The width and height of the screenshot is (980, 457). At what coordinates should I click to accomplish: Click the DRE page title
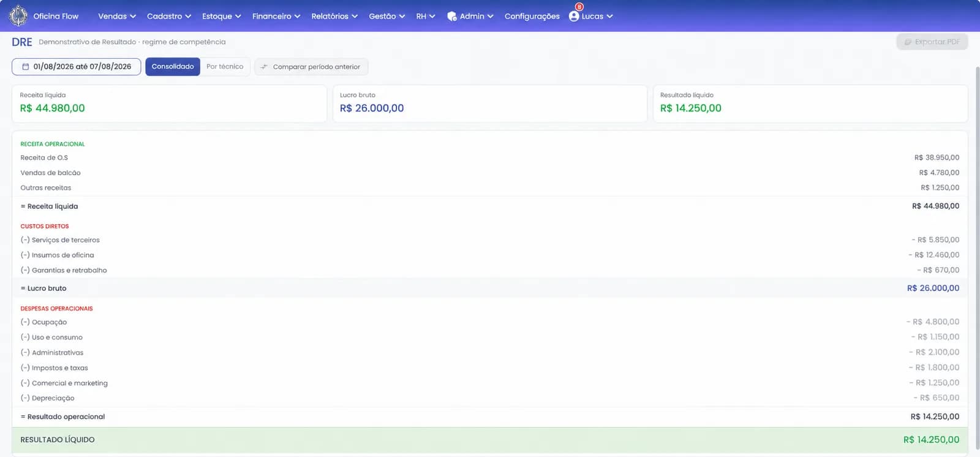pyautogui.click(x=22, y=42)
